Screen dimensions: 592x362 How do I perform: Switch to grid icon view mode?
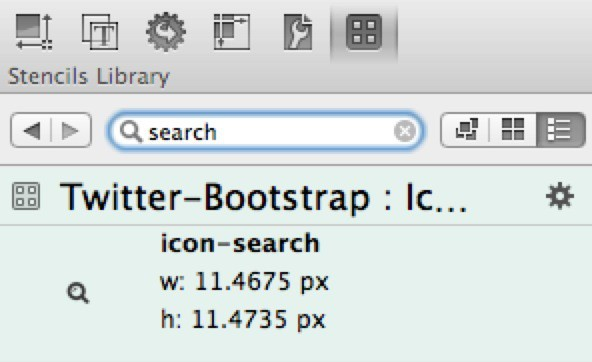pyautogui.click(x=513, y=130)
